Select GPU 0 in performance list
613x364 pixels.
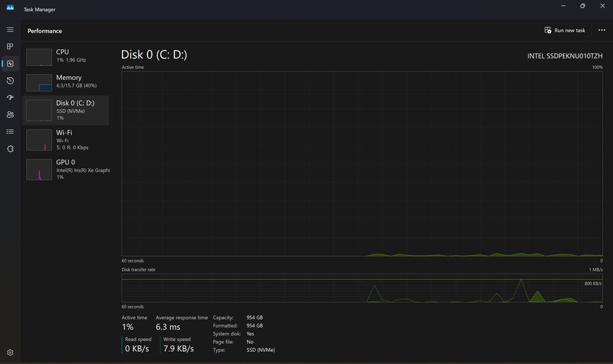point(66,170)
